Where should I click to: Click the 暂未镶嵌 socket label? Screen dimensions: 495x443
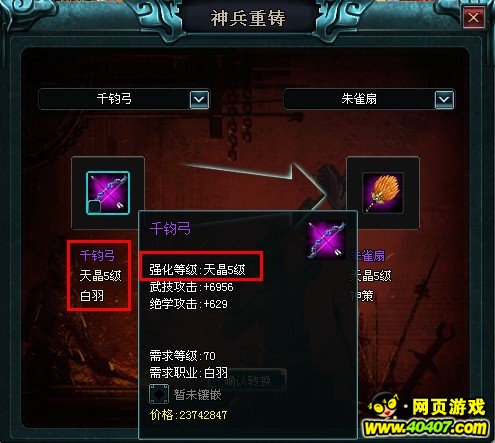[x=197, y=395]
